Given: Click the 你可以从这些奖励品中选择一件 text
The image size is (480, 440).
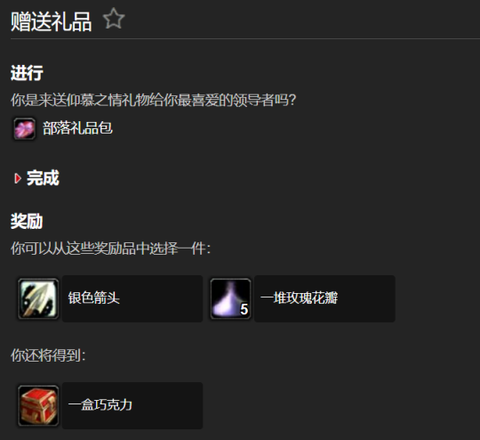Looking at the screenshot, I should pos(111,249).
